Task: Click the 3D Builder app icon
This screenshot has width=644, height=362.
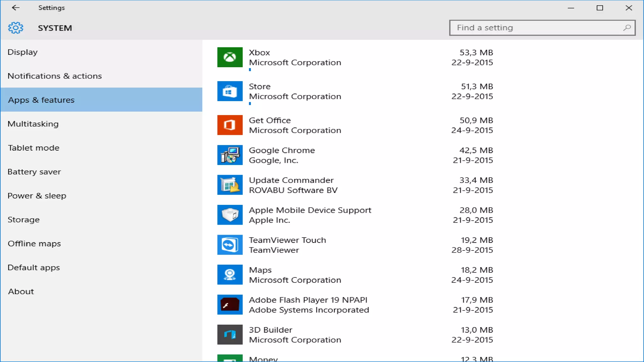Action: coord(230,335)
